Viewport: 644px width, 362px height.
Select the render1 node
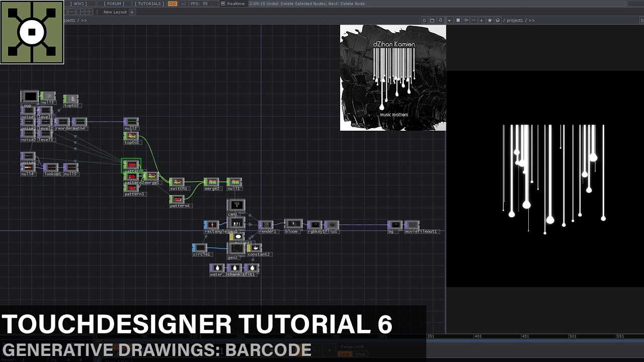click(266, 225)
